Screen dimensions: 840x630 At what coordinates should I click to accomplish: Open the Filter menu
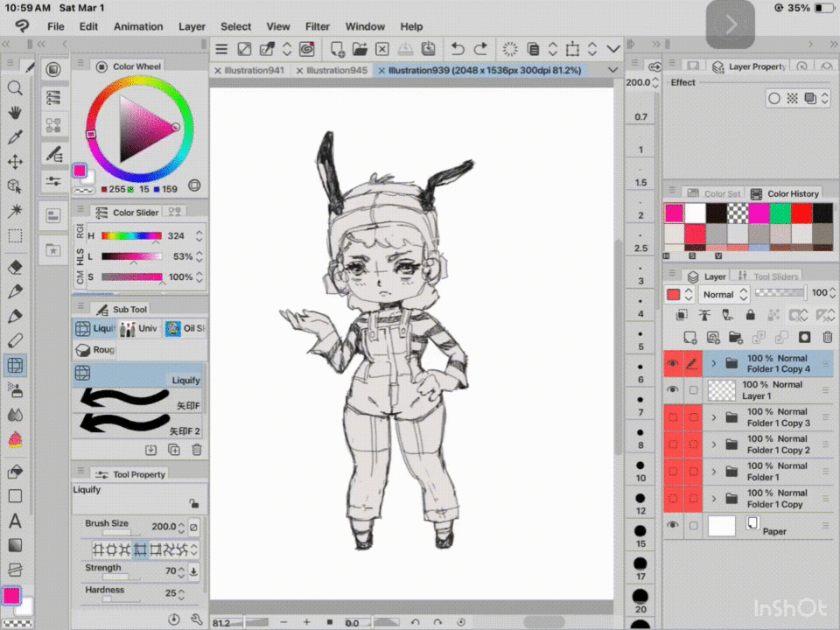point(318,26)
